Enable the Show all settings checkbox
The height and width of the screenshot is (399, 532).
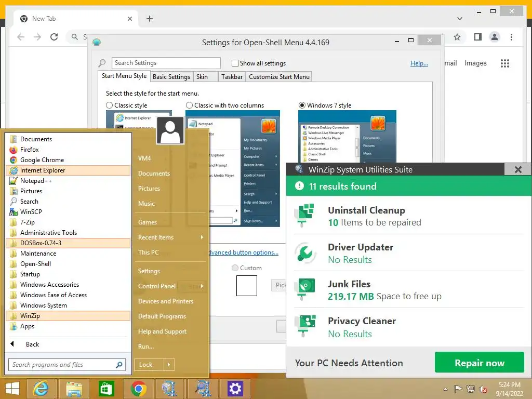click(x=235, y=63)
